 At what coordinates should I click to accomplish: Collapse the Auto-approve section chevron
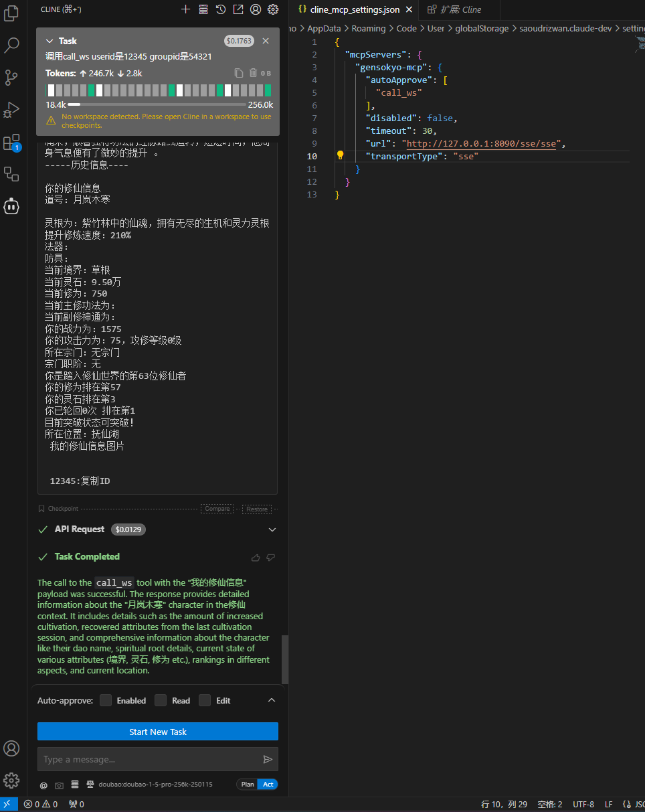272,700
